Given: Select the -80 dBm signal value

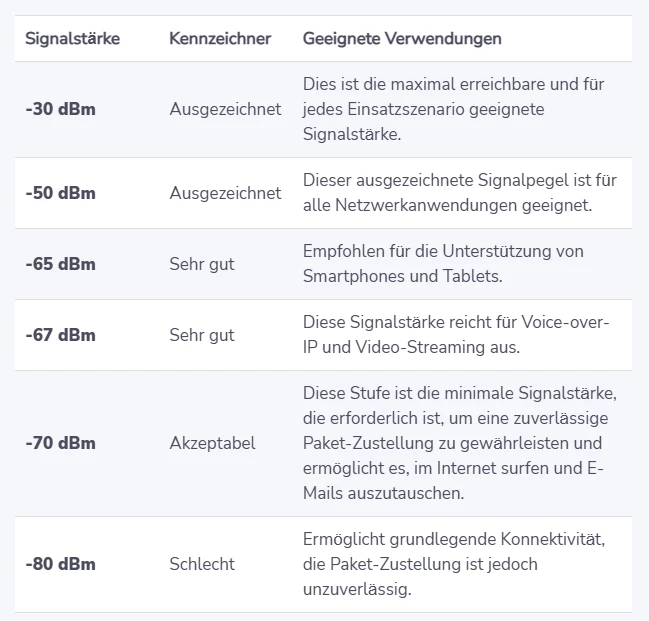Looking at the screenshot, I should click(x=60, y=564).
